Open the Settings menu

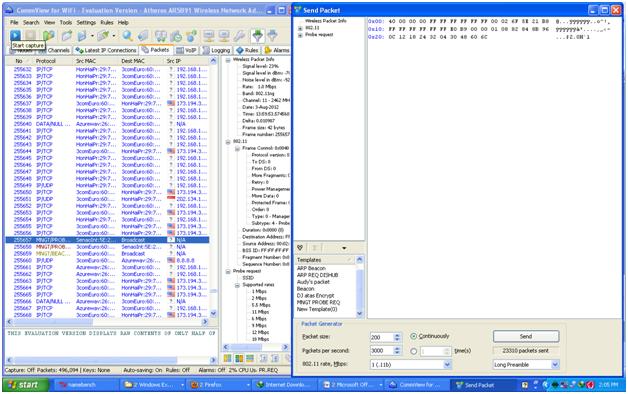(x=86, y=22)
